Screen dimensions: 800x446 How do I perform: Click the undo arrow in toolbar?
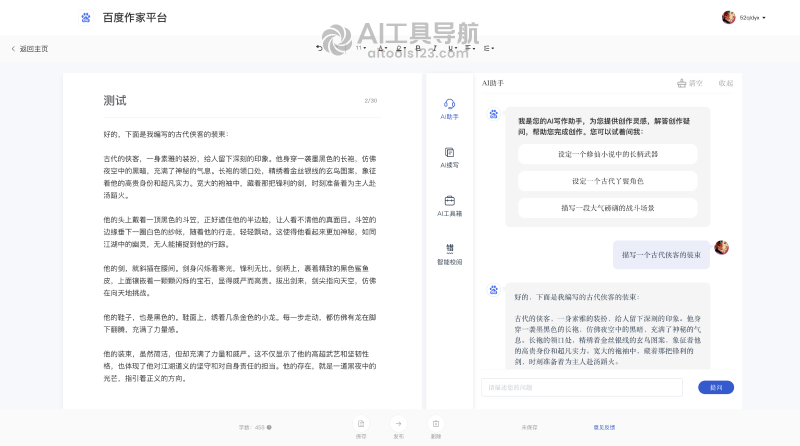[319, 48]
